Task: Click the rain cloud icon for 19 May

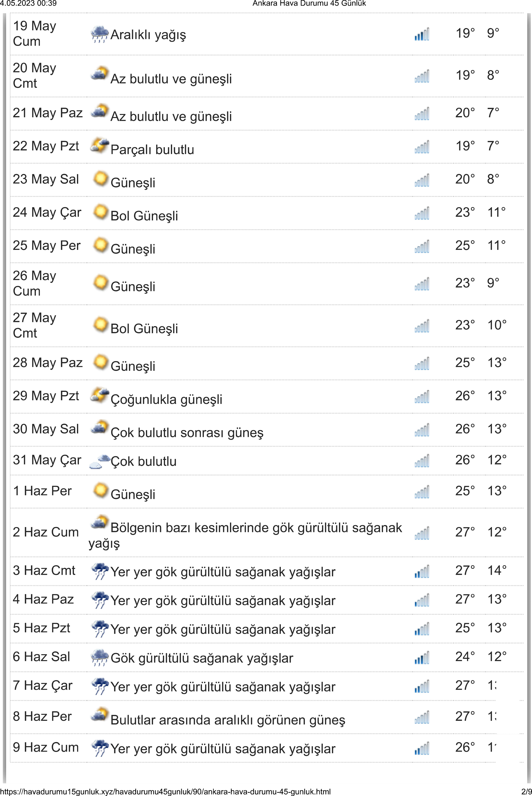Action: pos(100,34)
